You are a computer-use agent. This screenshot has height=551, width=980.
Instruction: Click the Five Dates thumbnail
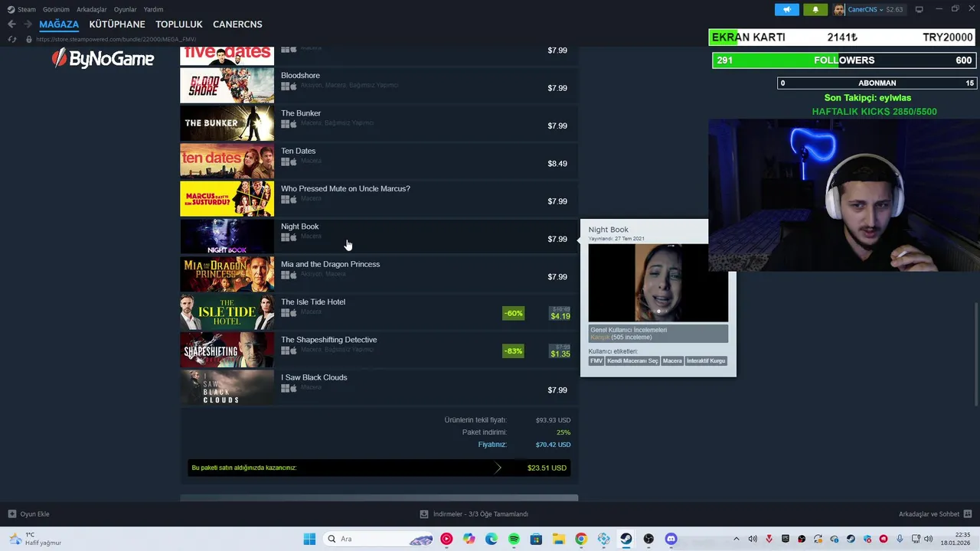point(227,55)
